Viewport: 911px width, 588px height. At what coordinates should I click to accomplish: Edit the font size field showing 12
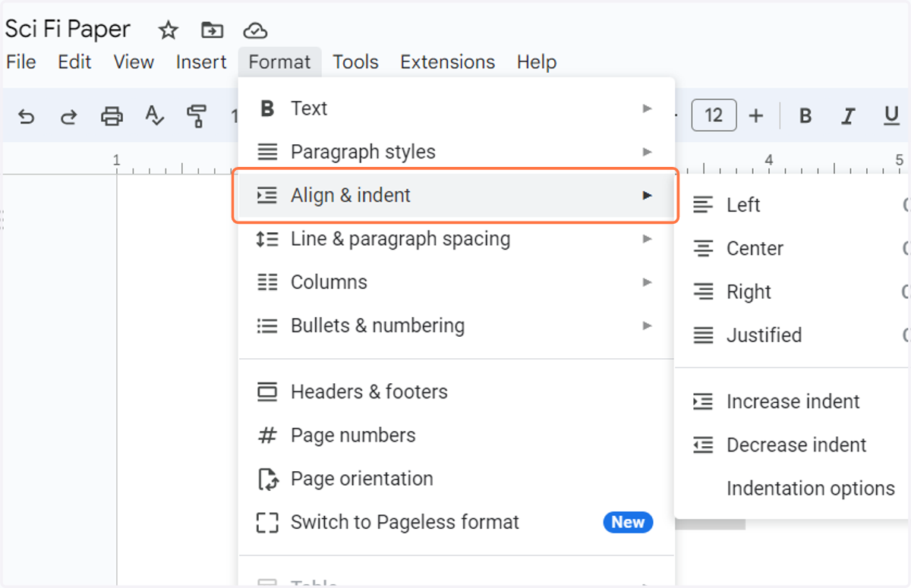pos(714,116)
